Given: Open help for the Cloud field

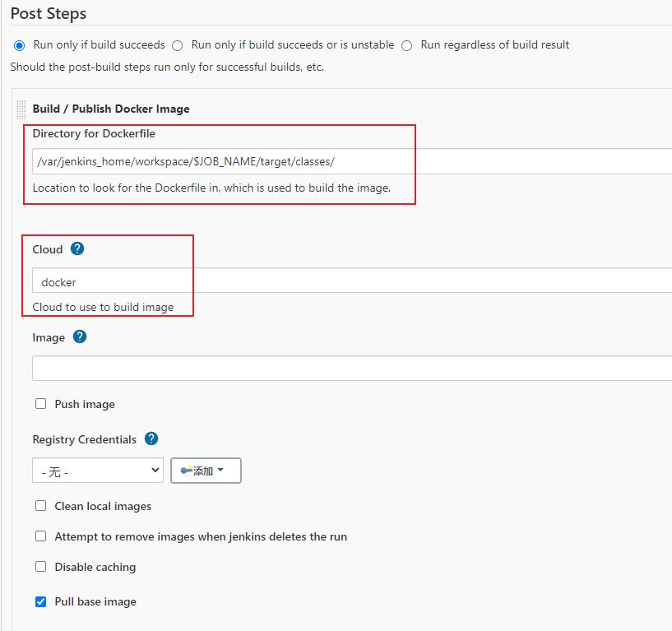Looking at the screenshot, I should (77, 248).
